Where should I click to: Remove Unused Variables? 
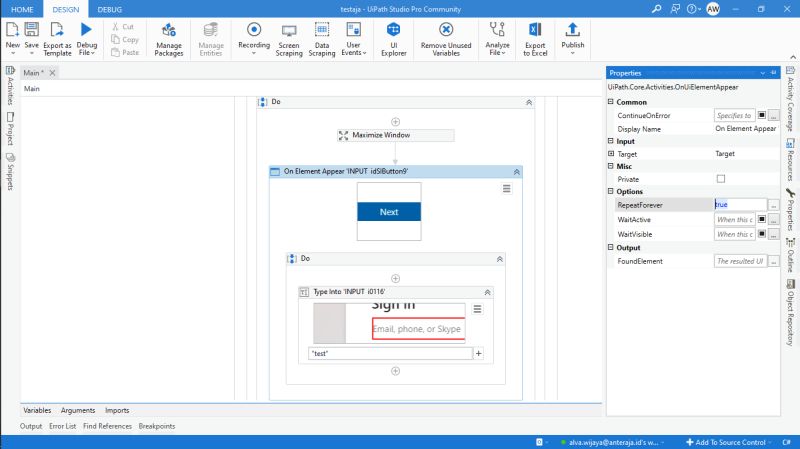tap(446, 39)
